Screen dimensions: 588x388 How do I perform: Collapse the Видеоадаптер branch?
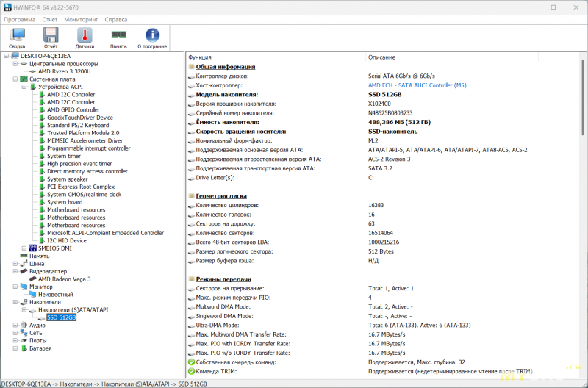(x=15, y=271)
